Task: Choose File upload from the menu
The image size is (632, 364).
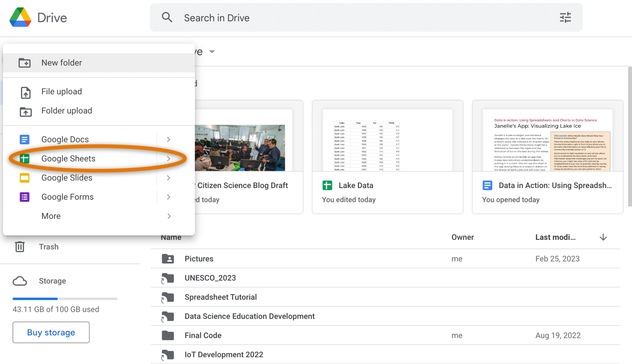Action: click(99, 92)
